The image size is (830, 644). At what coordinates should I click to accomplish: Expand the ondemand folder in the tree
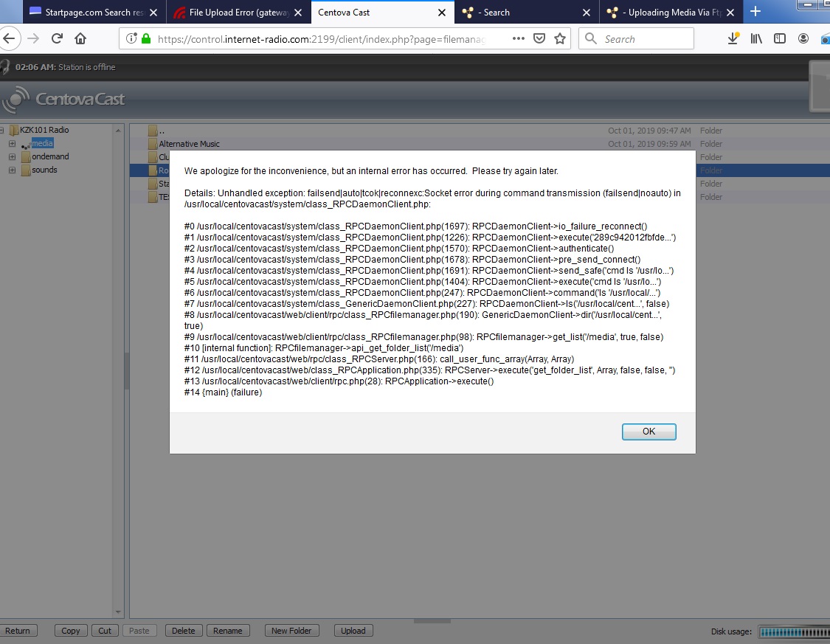(11, 156)
